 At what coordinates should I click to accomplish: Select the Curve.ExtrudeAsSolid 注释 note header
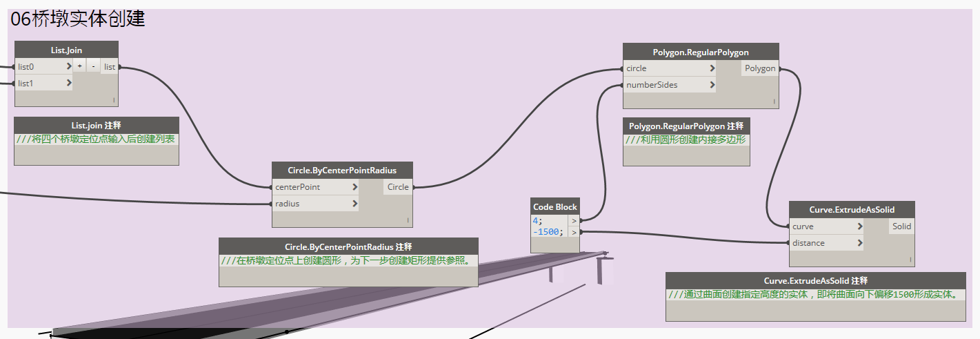coord(816,280)
